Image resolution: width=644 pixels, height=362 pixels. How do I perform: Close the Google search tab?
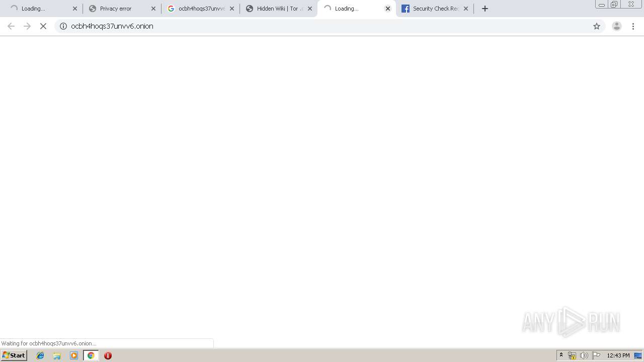pyautogui.click(x=232, y=9)
